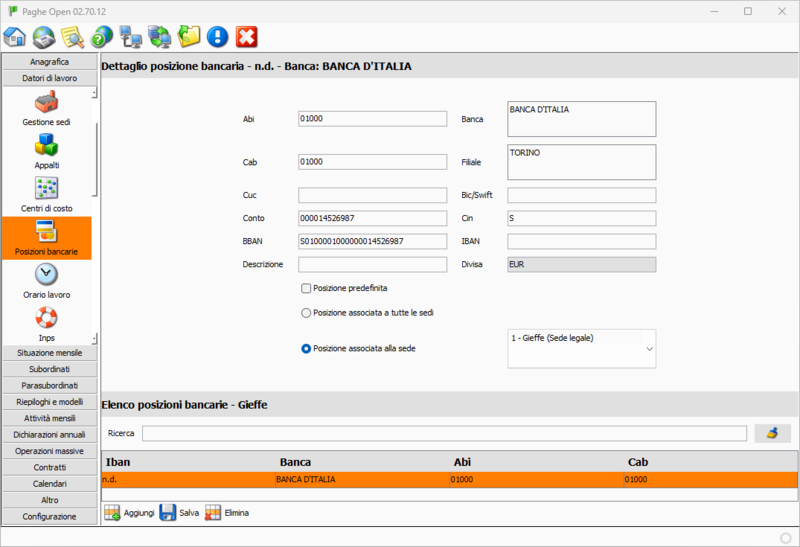Open the Dichiarazioni annuali section

[x=49, y=435]
